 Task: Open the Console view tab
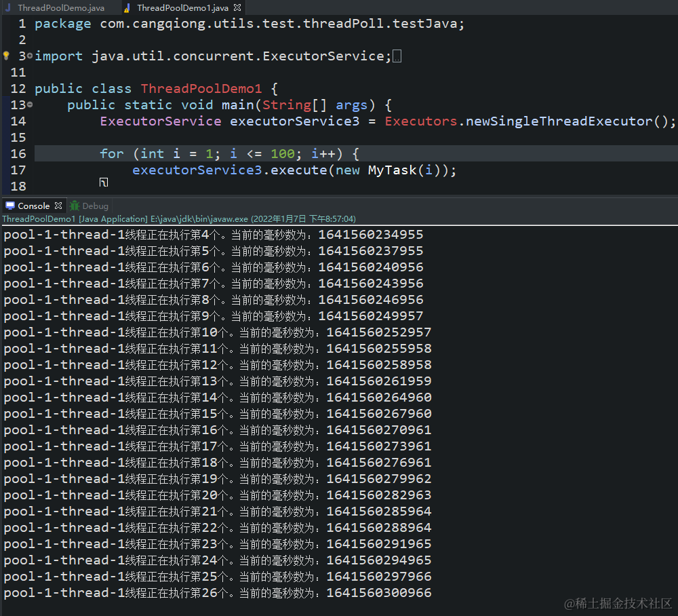(34, 206)
